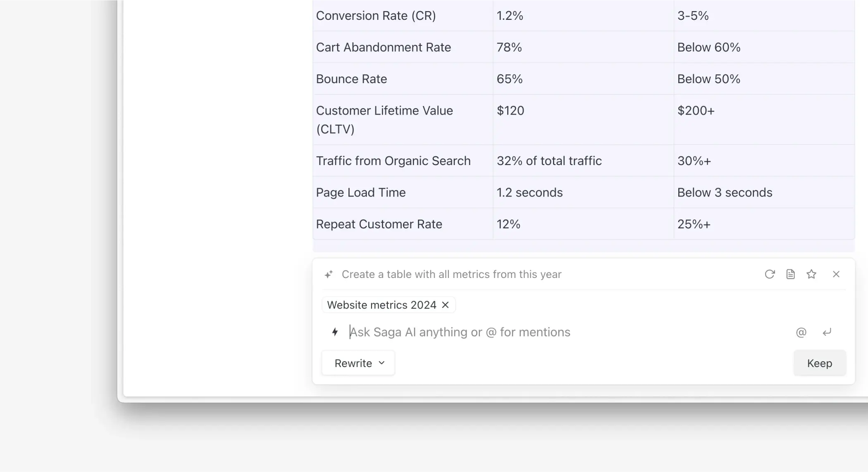868x472 pixels.
Task: Click the document icon in AI panel
Action: coord(790,274)
